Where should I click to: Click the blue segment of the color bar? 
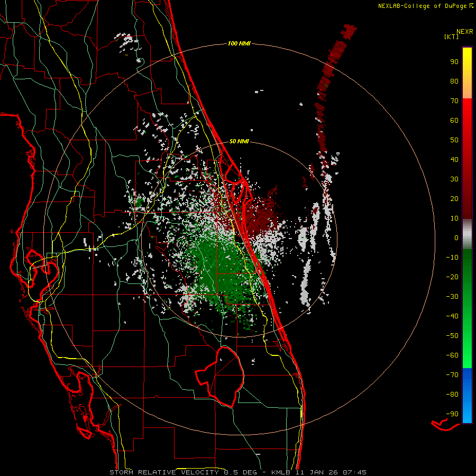click(x=467, y=396)
